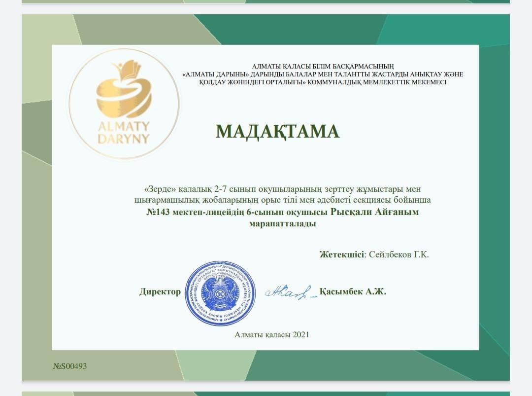
Task: Click the certificate number №S00493
Action: pos(70,366)
